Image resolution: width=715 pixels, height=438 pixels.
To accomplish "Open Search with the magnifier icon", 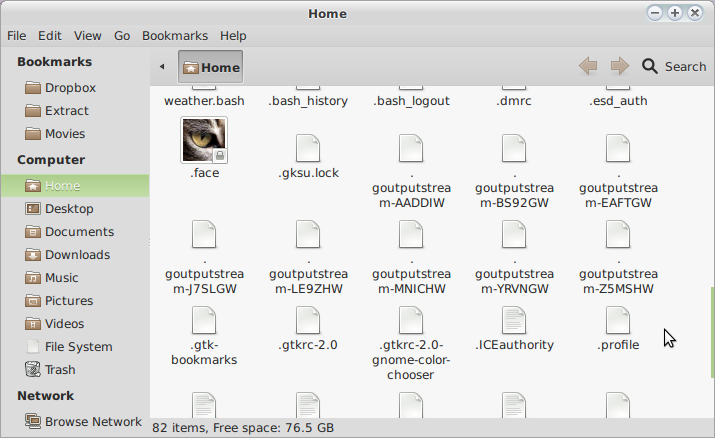I will coord(650,66).
